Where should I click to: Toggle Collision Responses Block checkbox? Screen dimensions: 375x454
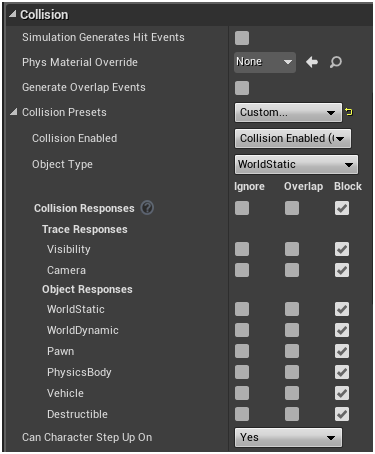(x=342, y=208)
